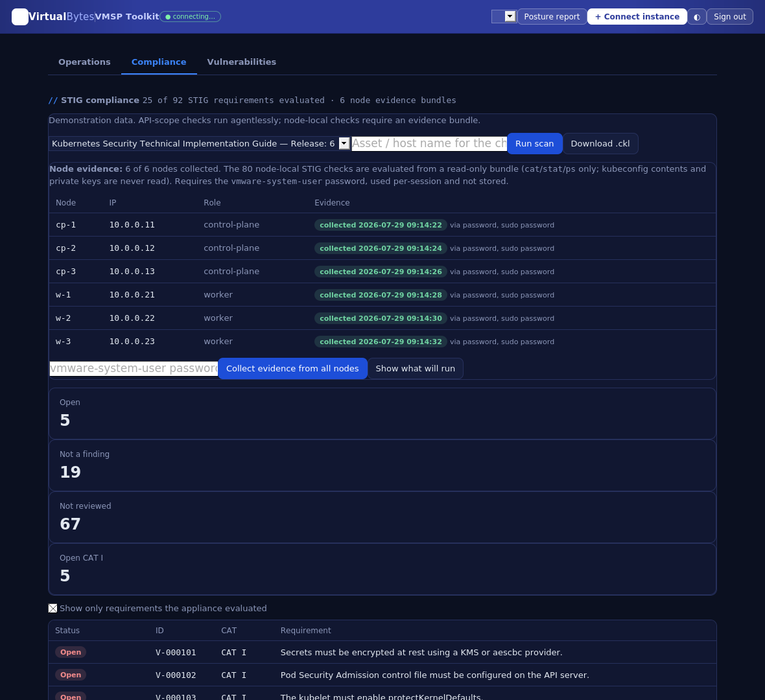Click Collect evidence from all nodes

click(x=292, y=368)
